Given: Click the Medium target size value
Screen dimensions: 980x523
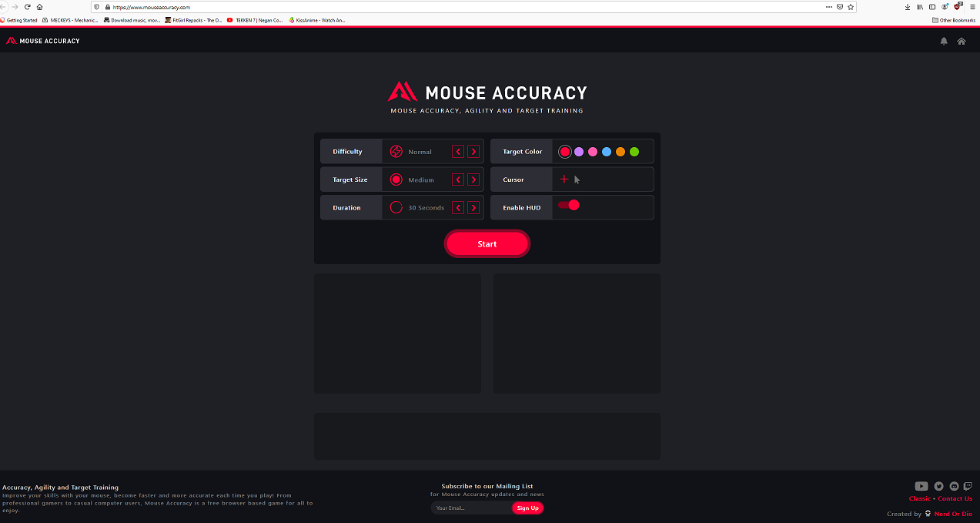Looking at the screenshot, I should 421,179.
